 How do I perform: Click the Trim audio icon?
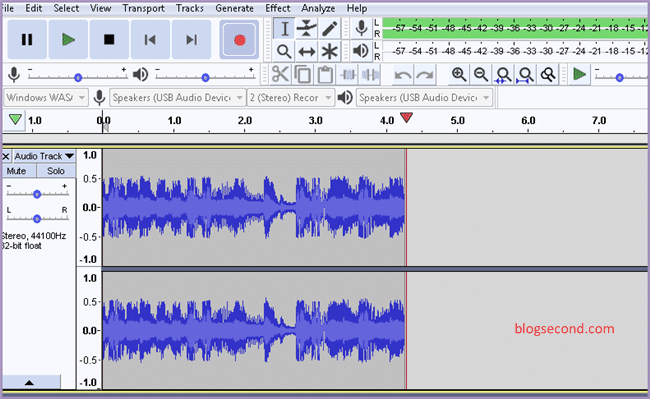point(348,75)
